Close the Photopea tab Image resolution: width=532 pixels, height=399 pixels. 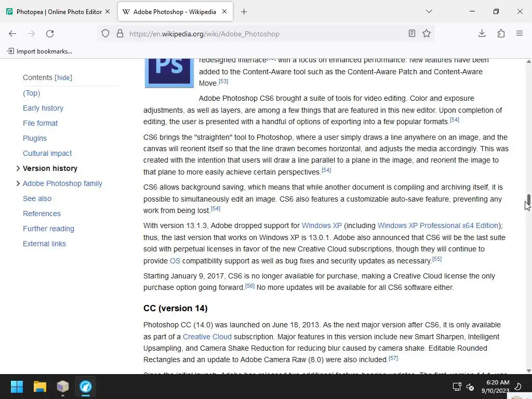point(108,11)
